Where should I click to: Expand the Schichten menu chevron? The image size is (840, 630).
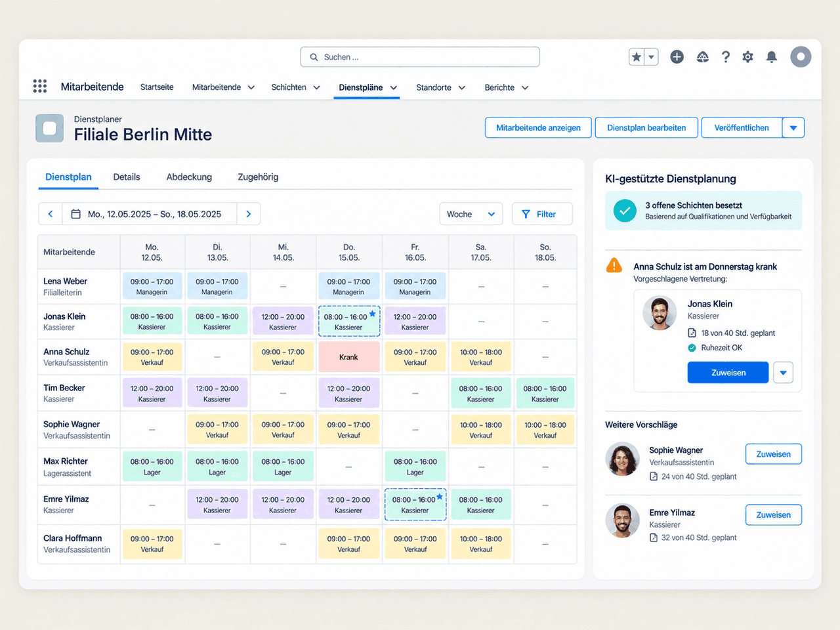pos(316,87)
